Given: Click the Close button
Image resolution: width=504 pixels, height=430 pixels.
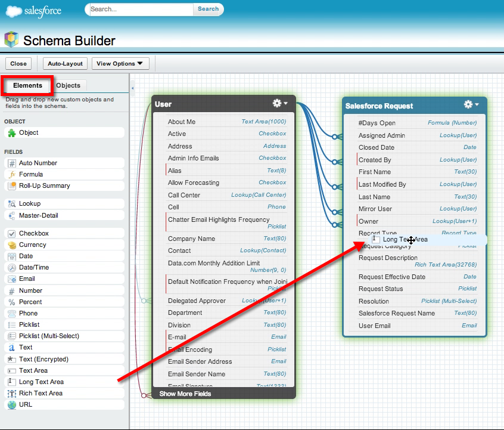Looking at the screenshot, I should [18, 64].
